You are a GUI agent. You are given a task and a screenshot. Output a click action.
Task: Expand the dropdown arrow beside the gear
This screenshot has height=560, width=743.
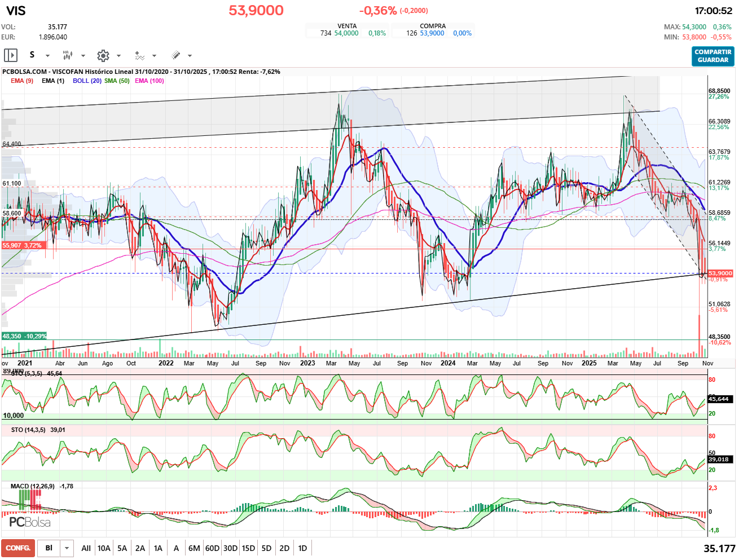tap(118, 56)
